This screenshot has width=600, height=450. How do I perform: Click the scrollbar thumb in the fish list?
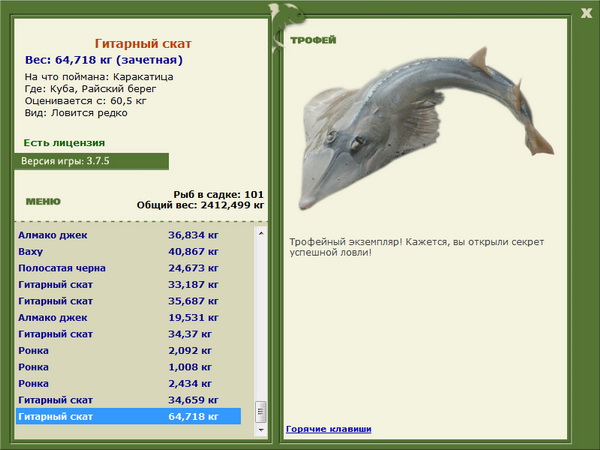tap(261, 412)
